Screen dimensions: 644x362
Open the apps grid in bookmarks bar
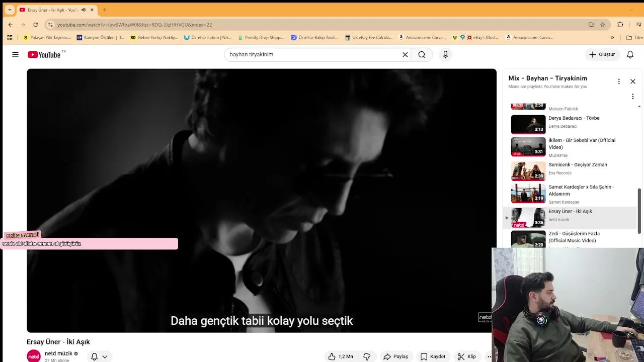pyautogui.click(x=10, y=37)
